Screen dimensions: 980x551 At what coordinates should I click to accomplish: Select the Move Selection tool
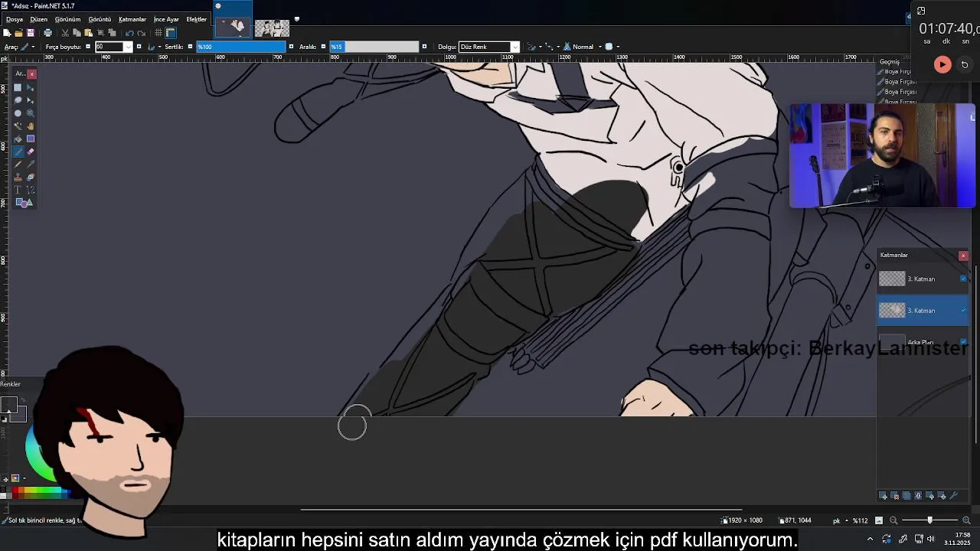pyautogui.click(x=31, y=100)
